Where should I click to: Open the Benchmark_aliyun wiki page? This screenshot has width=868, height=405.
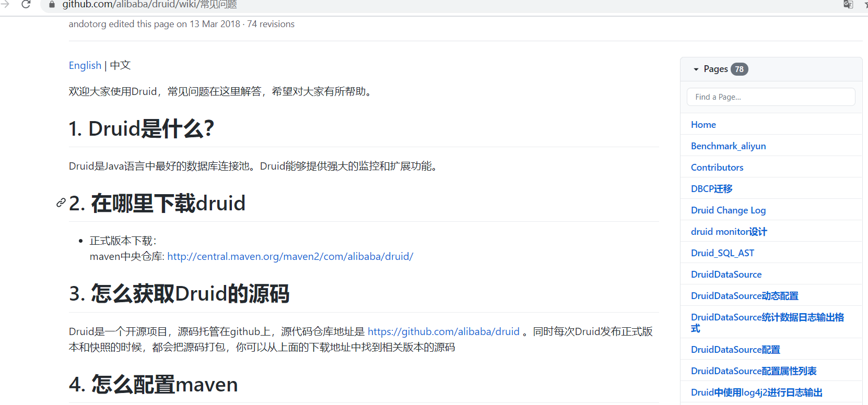728,146
